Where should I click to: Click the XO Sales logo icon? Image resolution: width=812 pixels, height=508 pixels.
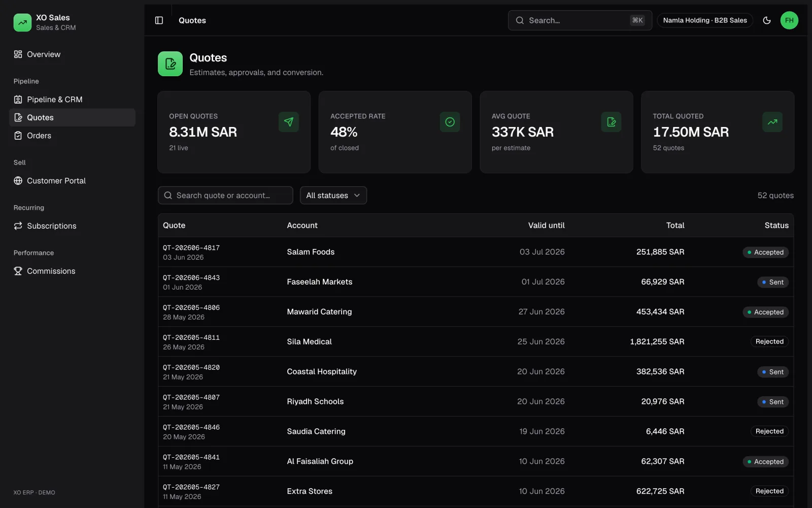pyautogui.click(x=22, y=22)
